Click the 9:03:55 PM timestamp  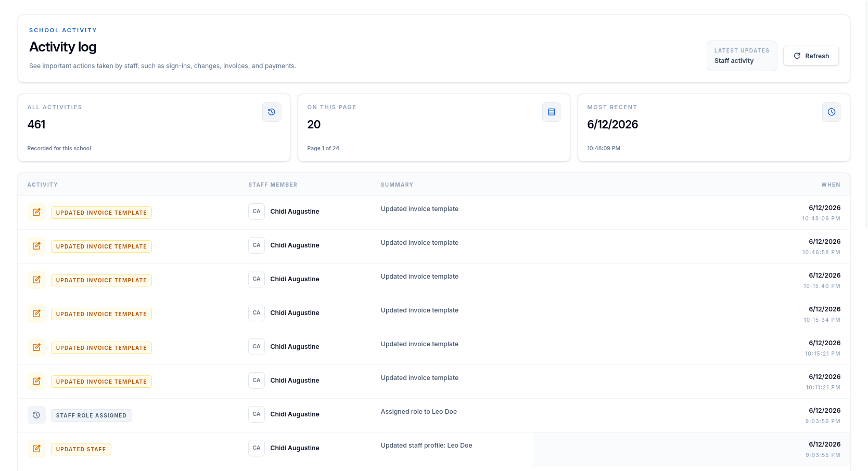(823, 455)
